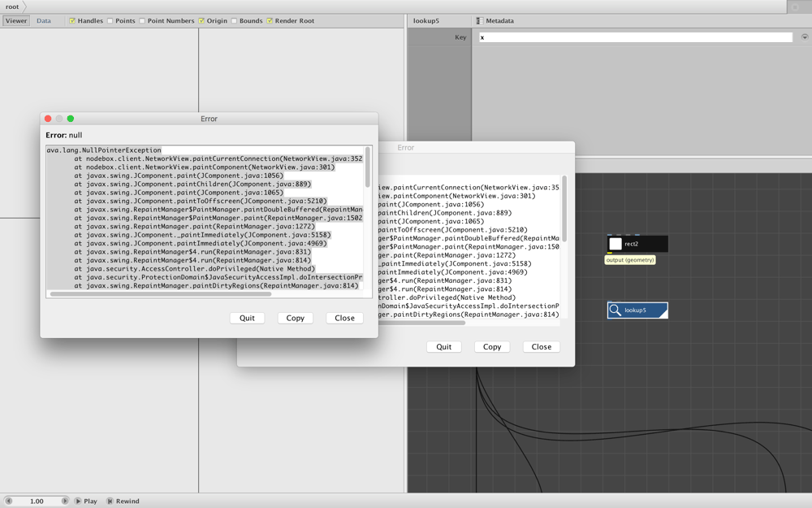812x508 pixels.
Task: Click Copy in the back Error dialog
Action: [492, 347]
